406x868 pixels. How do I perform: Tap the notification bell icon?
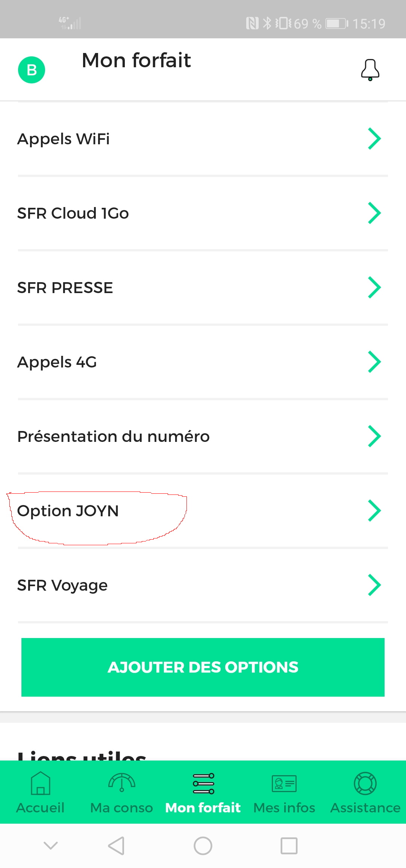370,70
